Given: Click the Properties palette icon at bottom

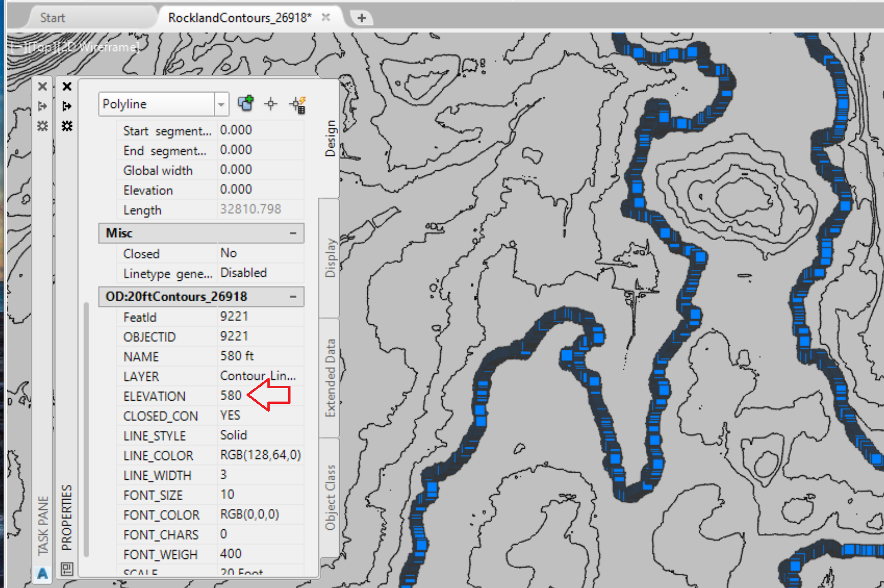Looking at the screenshot, I should [67, 568].
